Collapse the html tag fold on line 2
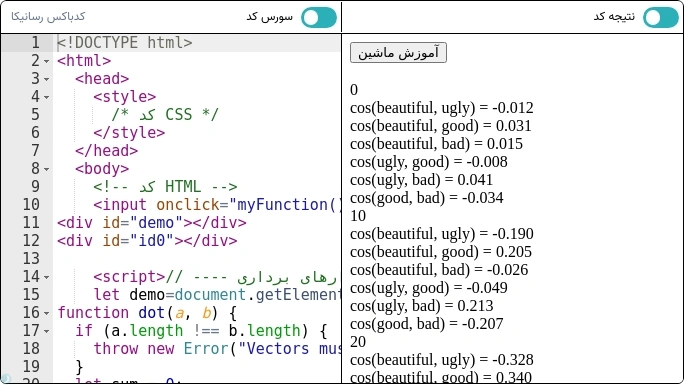 point(47,61)
